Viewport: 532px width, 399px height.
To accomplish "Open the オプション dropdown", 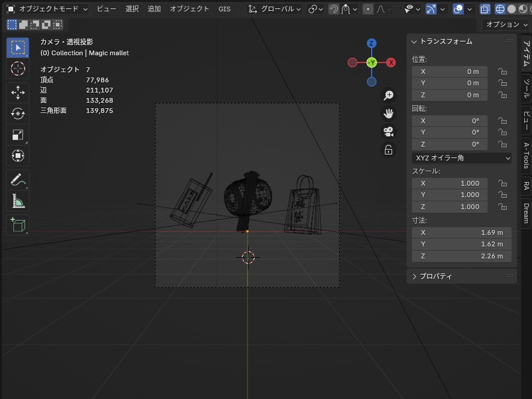I will 506,25.
